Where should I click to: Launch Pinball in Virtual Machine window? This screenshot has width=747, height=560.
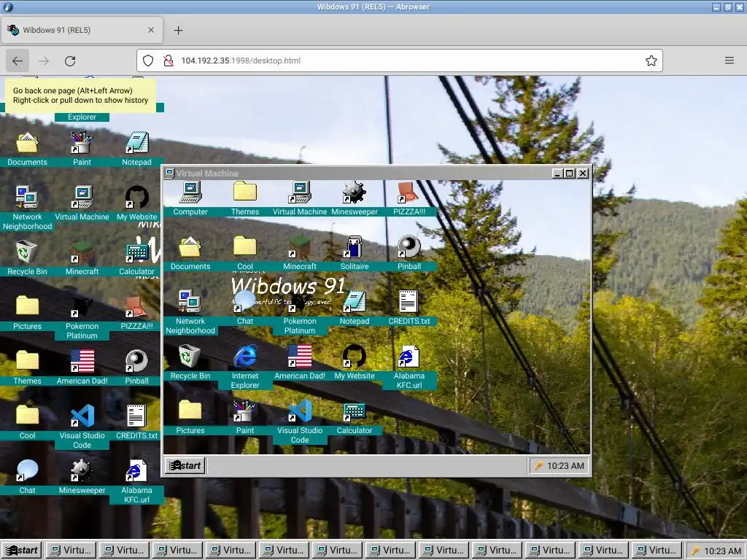[x=409, y=253]
